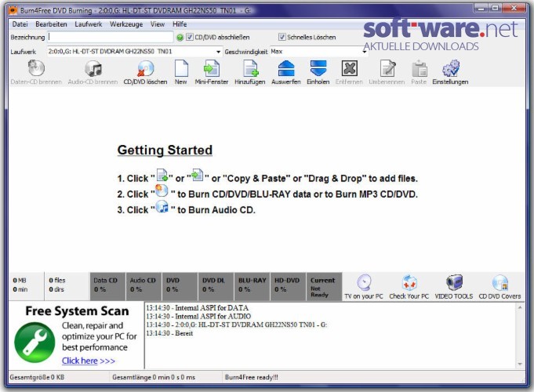Click the Current Not Ready indicator

click(324, 286)
